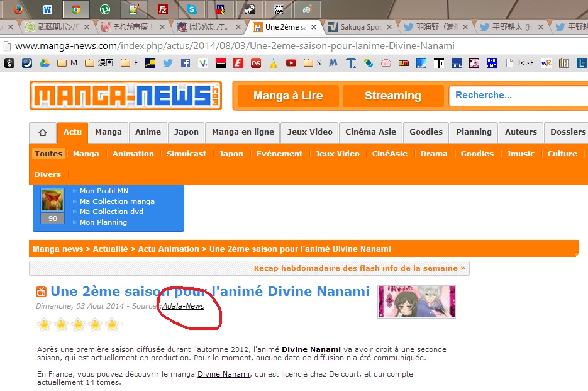Open the crescent moon bookmark icon
588x391 pixels.
27,63
